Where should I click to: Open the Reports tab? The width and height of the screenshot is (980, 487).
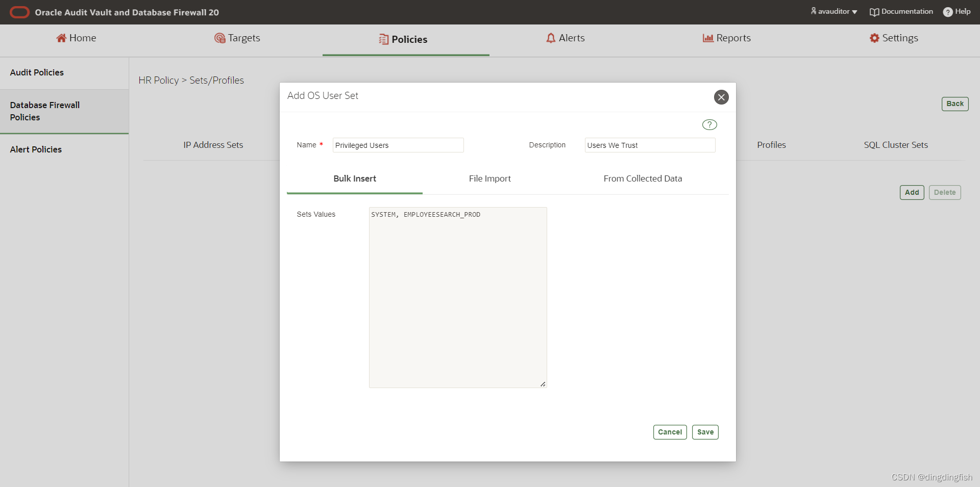tap(727, 38)
